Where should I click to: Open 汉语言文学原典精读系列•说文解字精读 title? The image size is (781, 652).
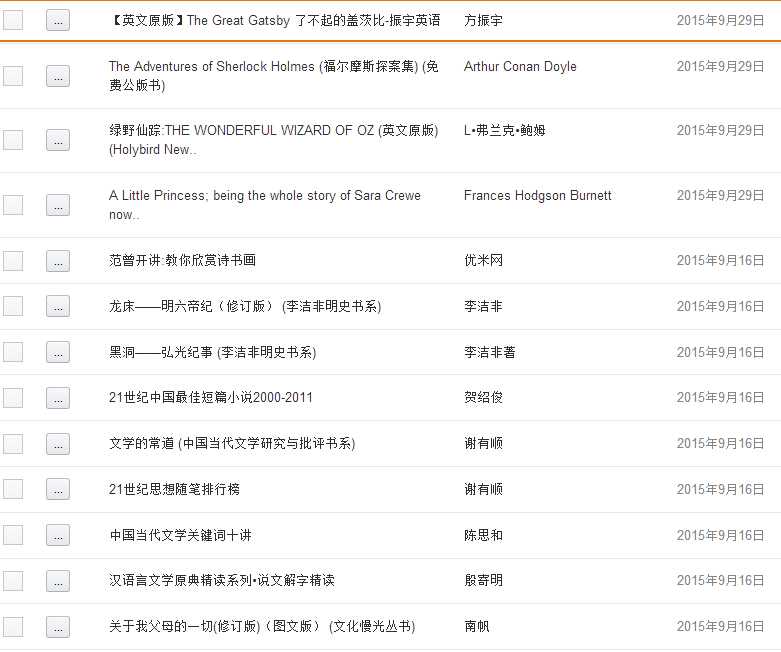tap(222, 580)
